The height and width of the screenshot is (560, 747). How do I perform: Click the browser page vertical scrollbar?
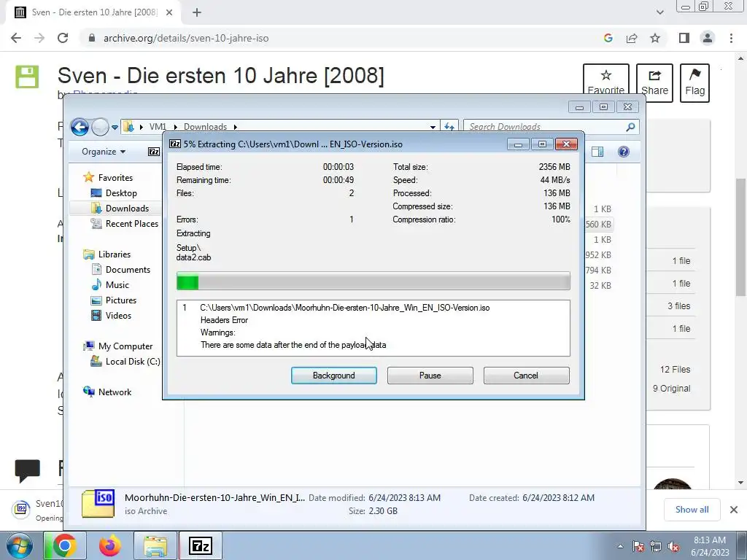pos(740,238)
